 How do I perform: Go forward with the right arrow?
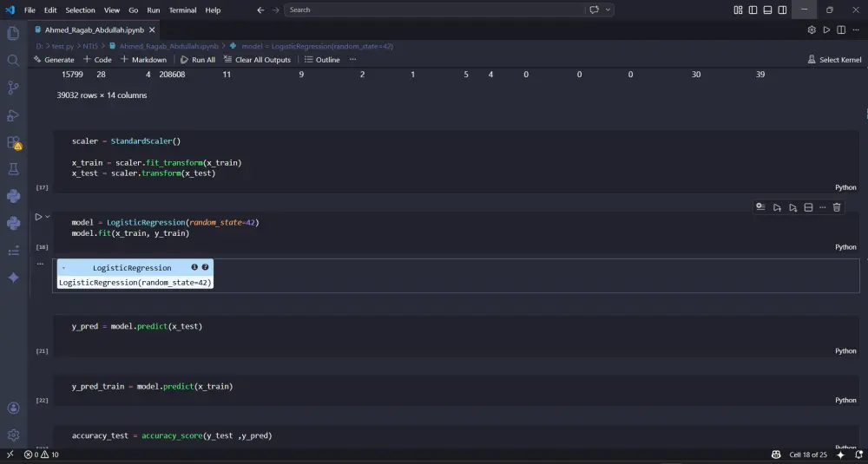point(276,10)
